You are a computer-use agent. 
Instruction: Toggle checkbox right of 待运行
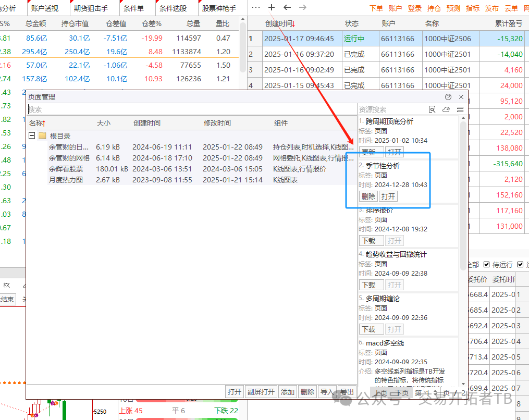[x=520, y=265]
